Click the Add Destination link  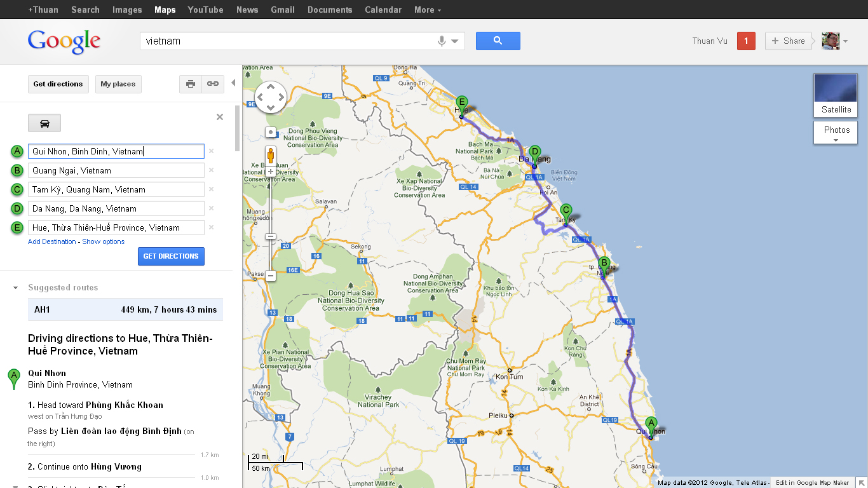click(x=52, y=241)
